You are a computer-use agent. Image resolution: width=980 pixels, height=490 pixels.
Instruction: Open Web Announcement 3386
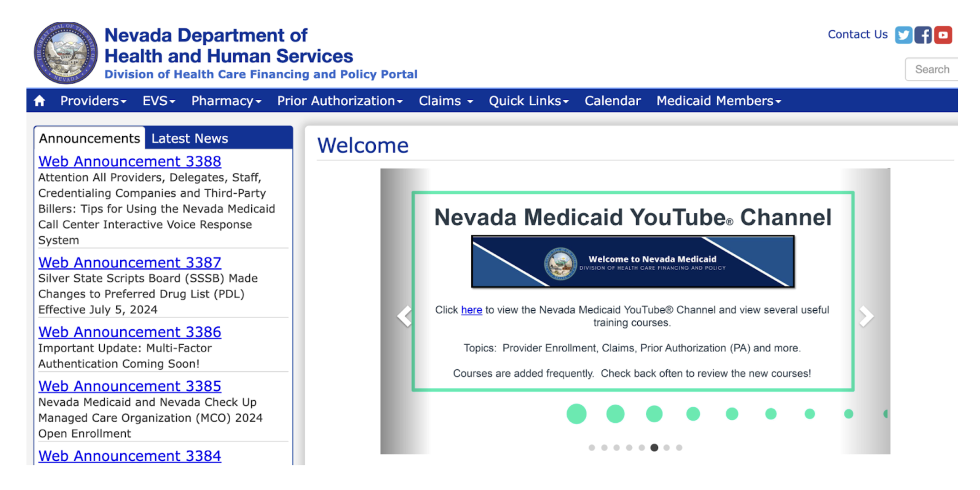(130, 332)
